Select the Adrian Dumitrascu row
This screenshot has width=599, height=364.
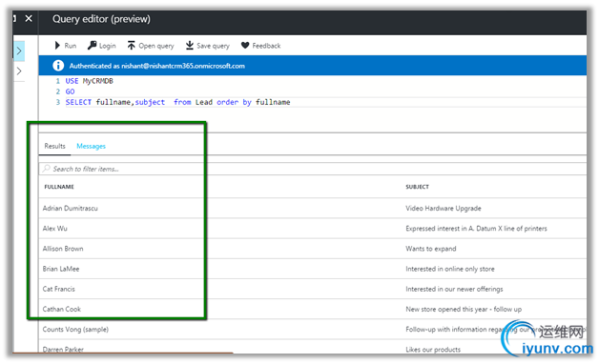coord(313,208)
